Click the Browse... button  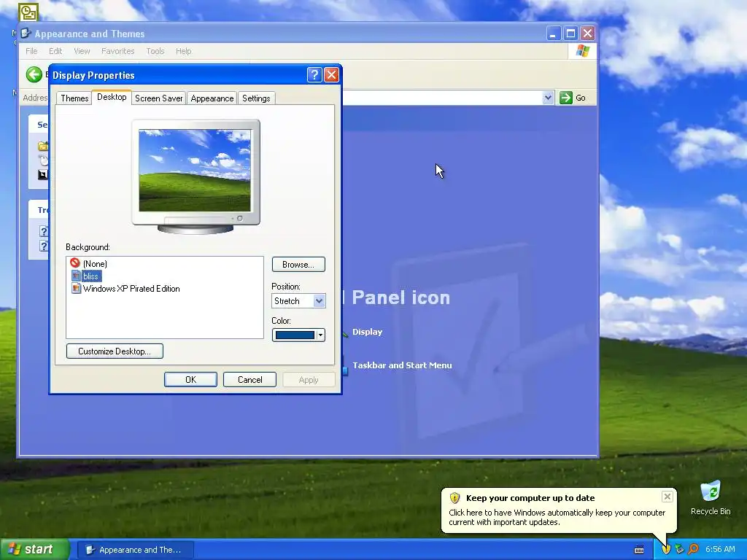298,264
